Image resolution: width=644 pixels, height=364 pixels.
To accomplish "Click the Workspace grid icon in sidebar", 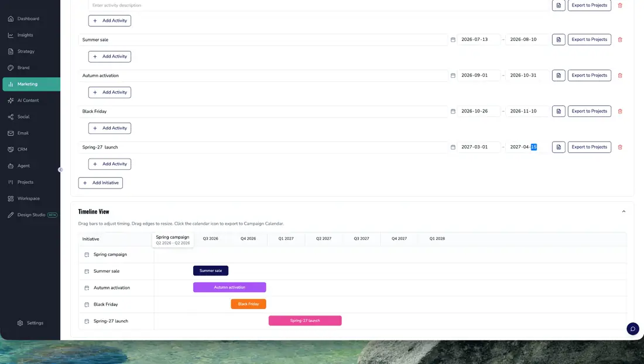I will [x=11, y=198].
